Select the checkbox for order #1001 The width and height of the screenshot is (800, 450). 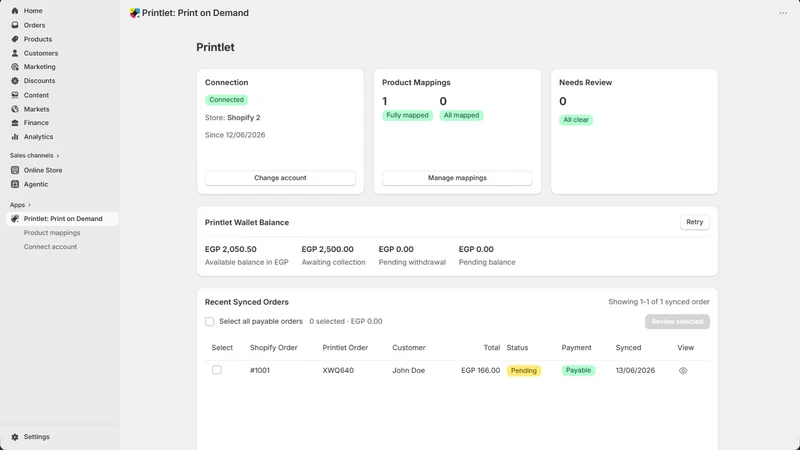pos(217,370)
